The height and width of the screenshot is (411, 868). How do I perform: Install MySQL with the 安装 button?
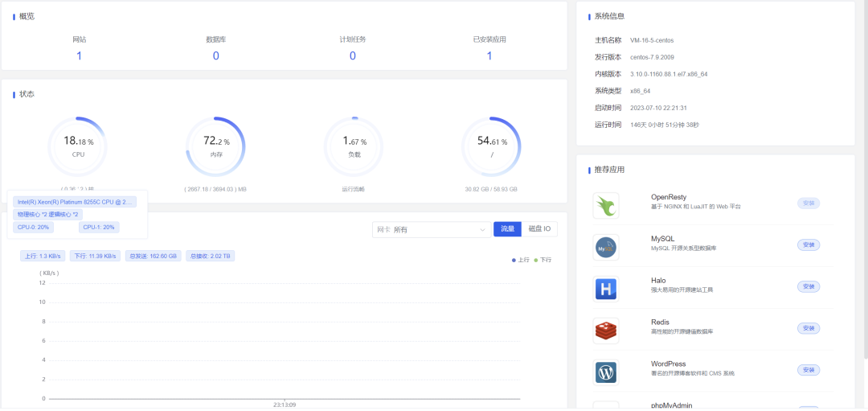[x=809, y=245]
